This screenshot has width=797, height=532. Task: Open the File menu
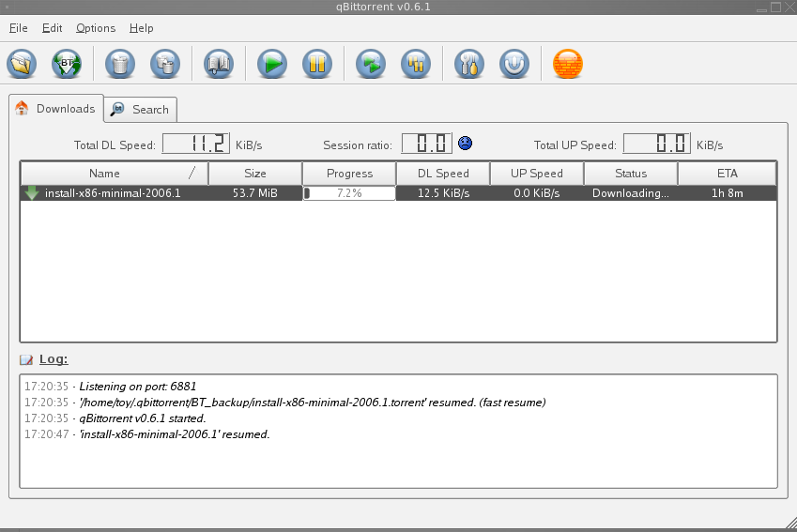click(18, 28)
